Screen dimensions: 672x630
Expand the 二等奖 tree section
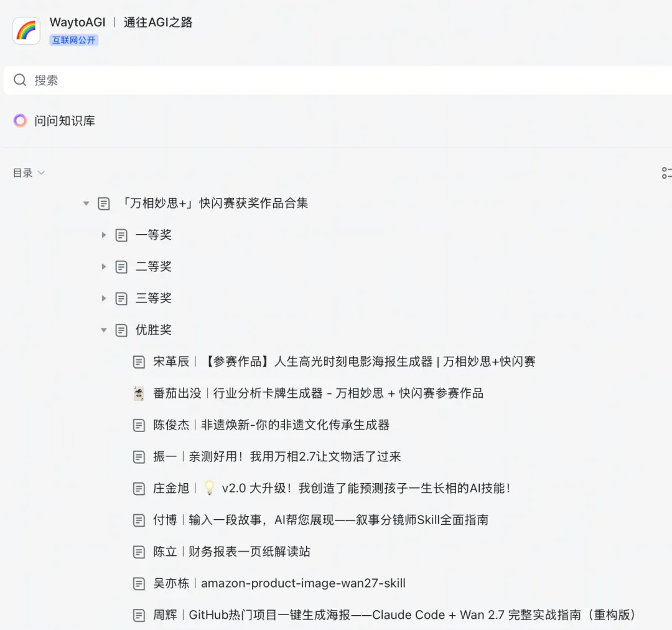103,266
